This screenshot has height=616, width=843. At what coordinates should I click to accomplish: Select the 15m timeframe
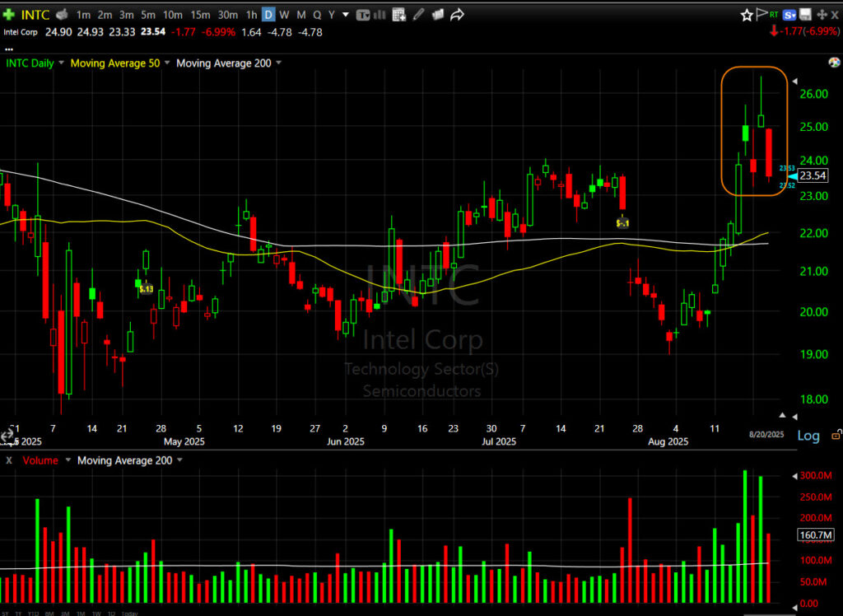point(202,15)
